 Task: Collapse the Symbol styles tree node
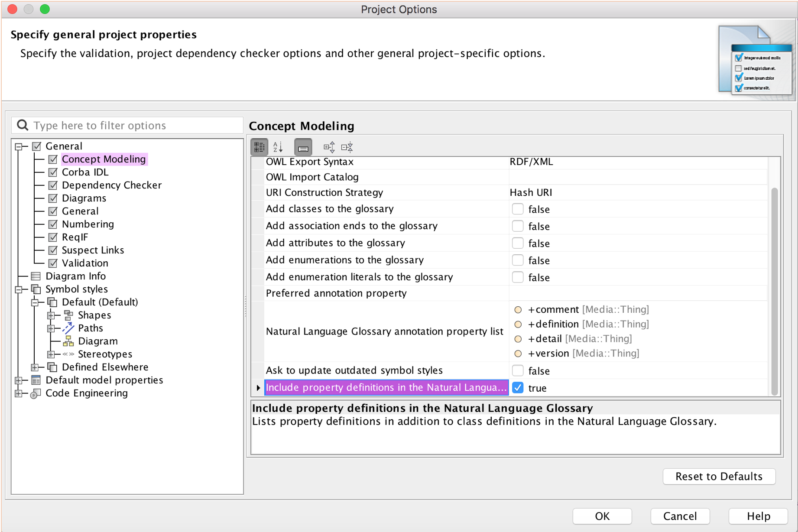coord(19,289)
